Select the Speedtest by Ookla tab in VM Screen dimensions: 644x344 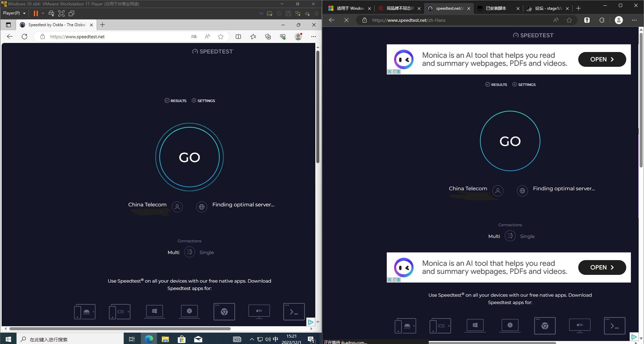click(56, 25)
